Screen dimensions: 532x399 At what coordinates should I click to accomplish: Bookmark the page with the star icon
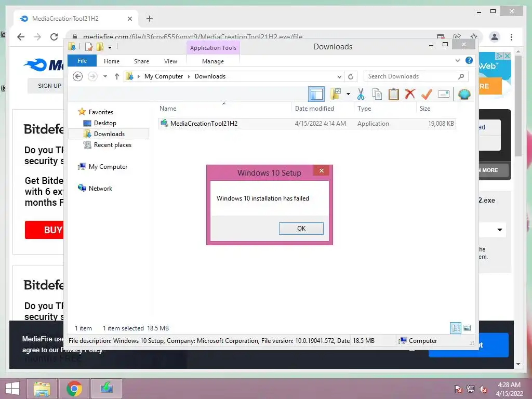click(474, 36)
